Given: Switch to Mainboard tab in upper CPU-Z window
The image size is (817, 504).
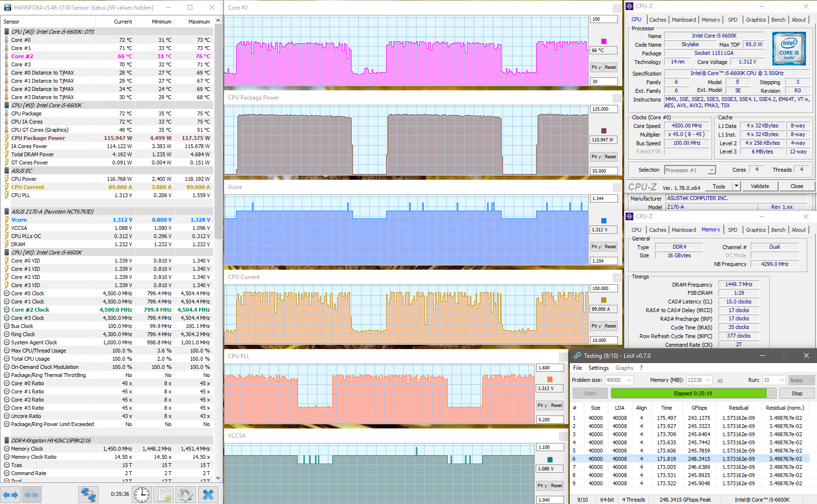Looking at the screenshot, I should point(684,20).
